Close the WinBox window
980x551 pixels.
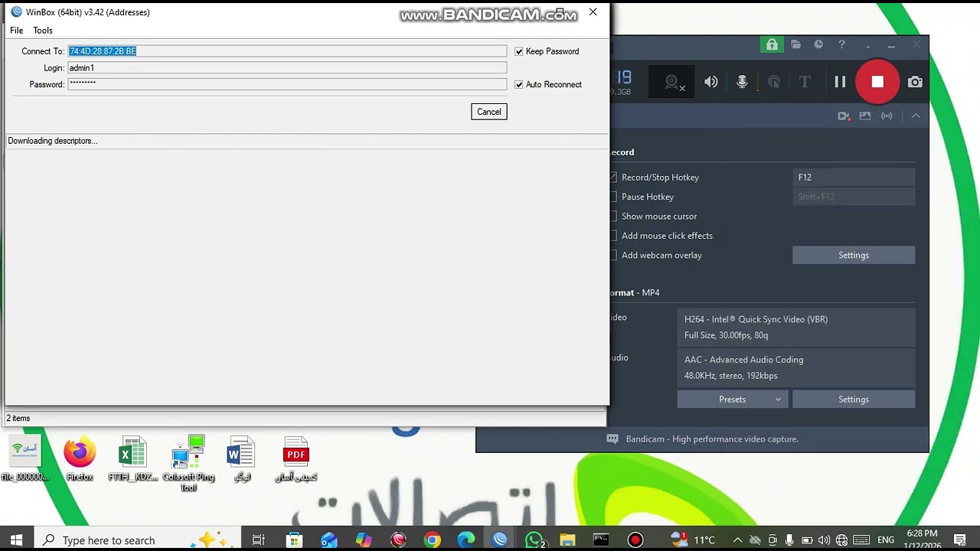[x=593, y=12]
